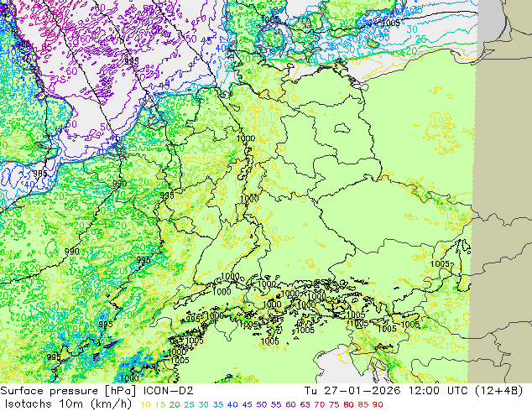Screen dimensions: 532x411
Task: Click the '65' isotach legend value
Action: click(x=305, y=404)
